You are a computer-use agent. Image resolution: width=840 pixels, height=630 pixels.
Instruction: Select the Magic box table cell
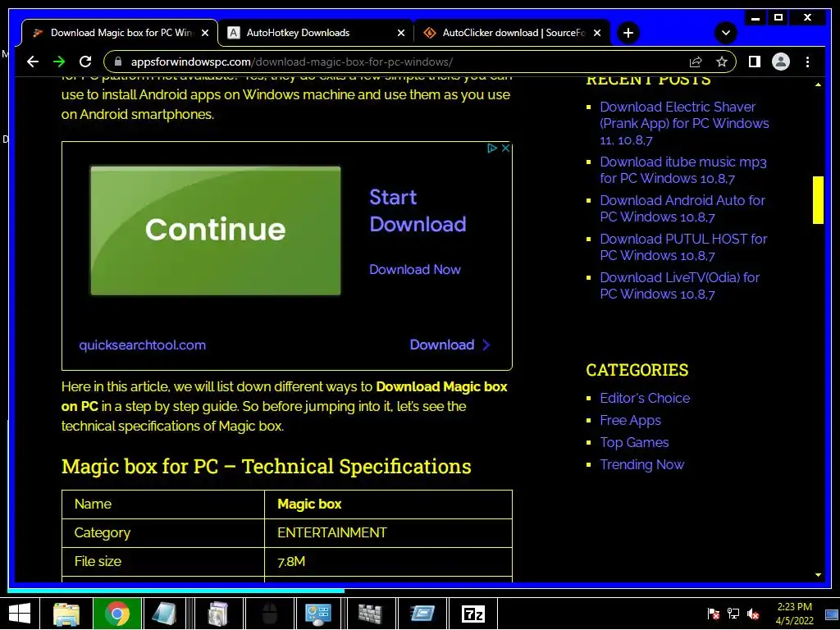388,504
